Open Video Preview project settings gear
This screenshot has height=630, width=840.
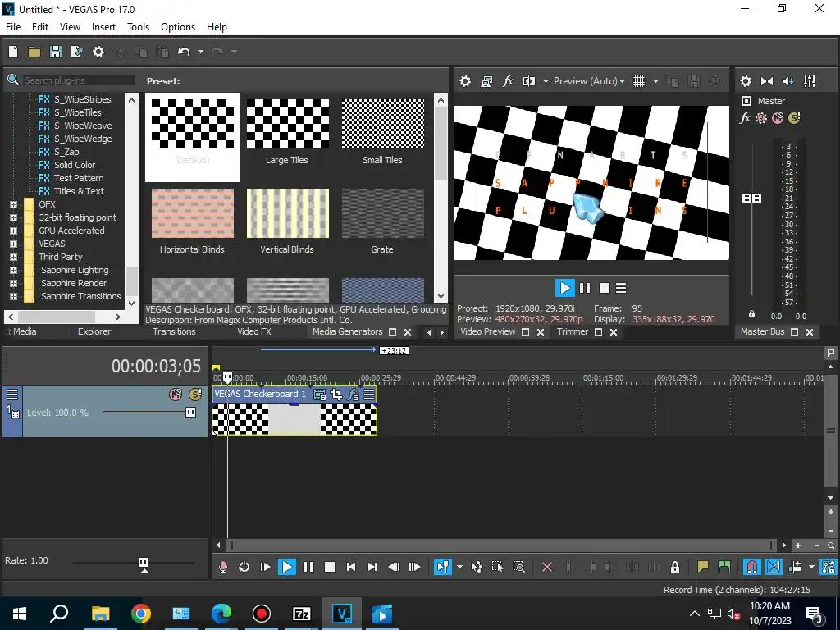465,81
